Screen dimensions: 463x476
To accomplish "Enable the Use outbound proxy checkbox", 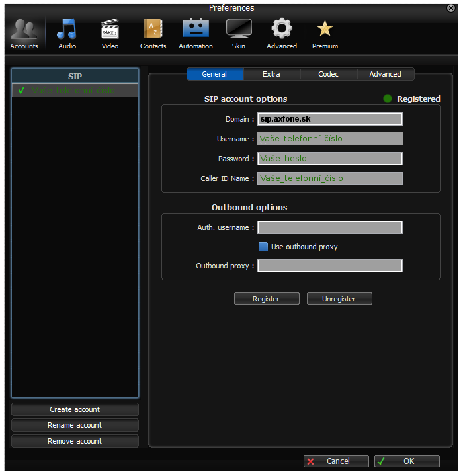I will pos(263,247).
